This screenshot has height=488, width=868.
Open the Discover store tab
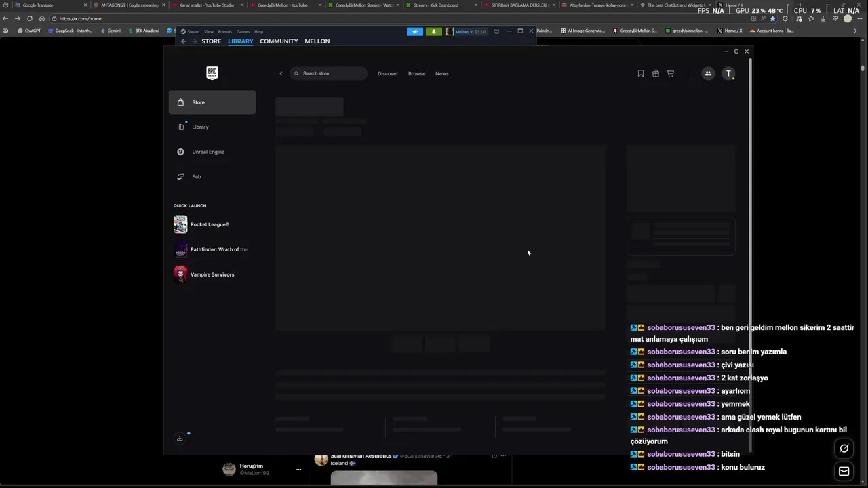(388, 73)
